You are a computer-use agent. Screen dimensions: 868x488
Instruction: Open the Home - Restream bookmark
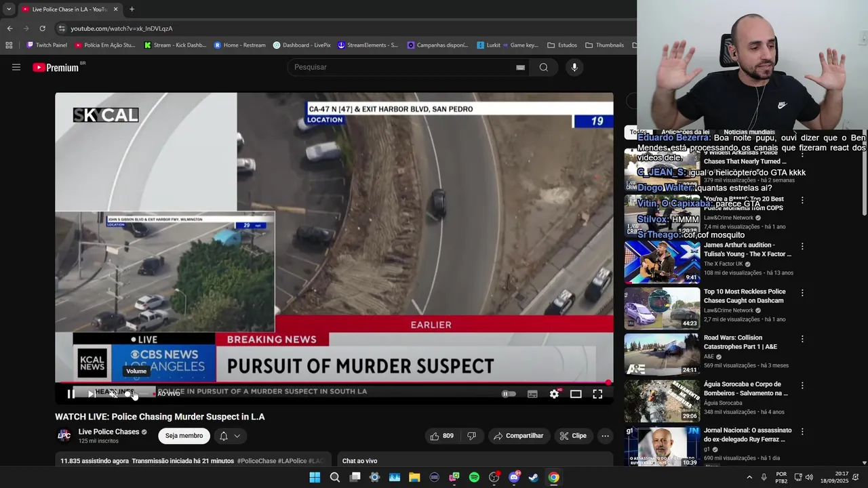(240, 45)
